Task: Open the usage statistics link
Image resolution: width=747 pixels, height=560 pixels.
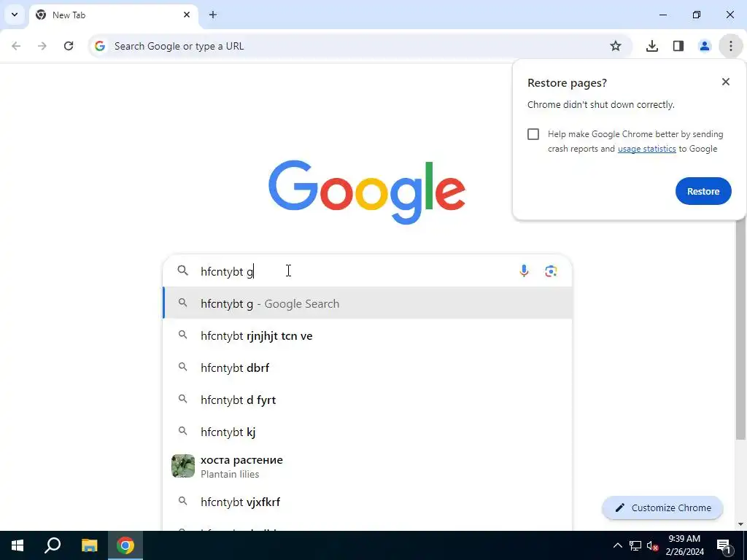Action: coord(646,149)
